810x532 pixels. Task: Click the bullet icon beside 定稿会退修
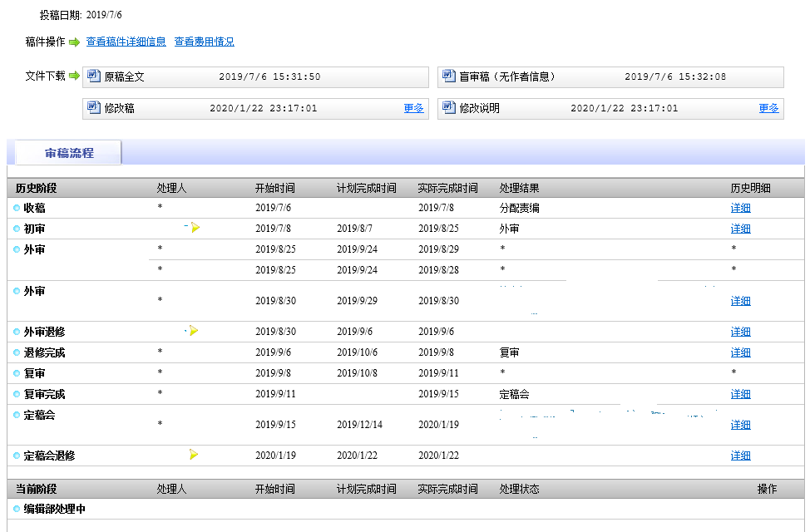pyautogui.click(x=17, y=456)
